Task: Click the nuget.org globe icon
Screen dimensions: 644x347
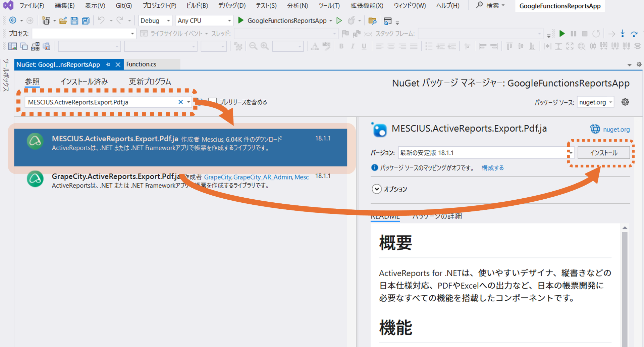Action: (x=595, y=129)
